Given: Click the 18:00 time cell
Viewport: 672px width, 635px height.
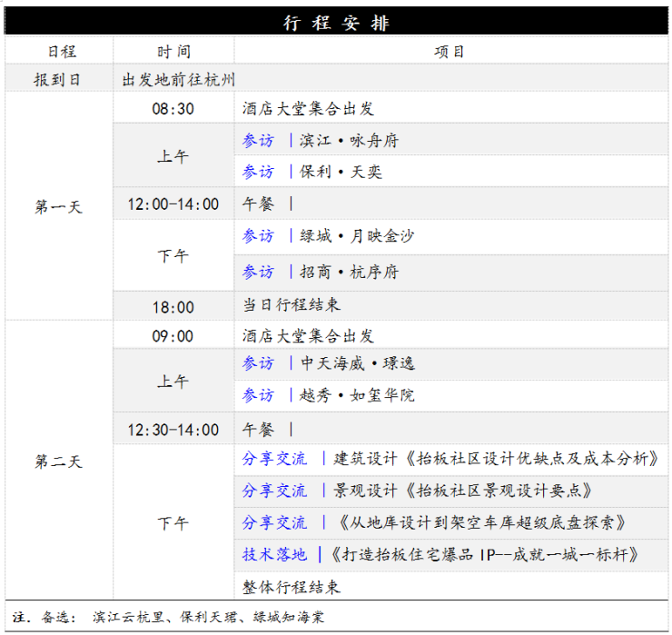Looking at the screenshot, I should tap(173, 306).
